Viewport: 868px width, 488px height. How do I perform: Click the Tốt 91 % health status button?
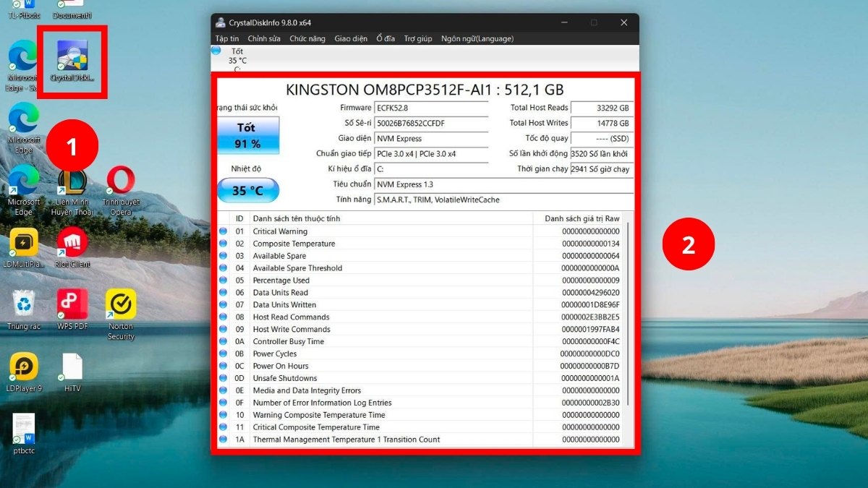point(247,135)
